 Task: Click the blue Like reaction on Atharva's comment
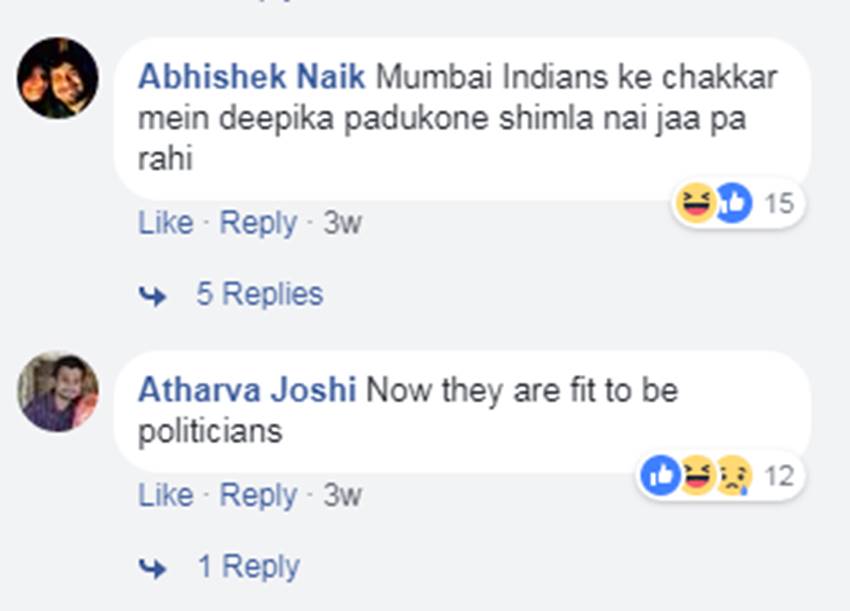[x=660, y=476]
